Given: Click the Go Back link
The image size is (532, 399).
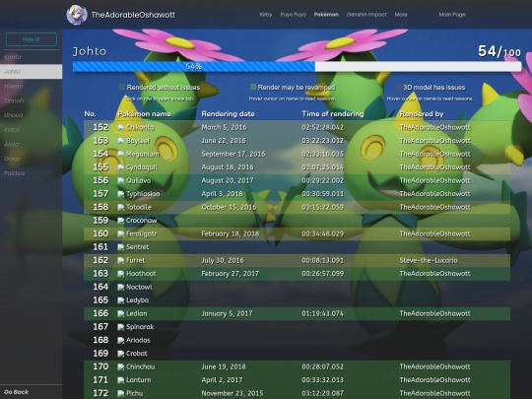Looking at the screenshot, I should tap(17, 392).
